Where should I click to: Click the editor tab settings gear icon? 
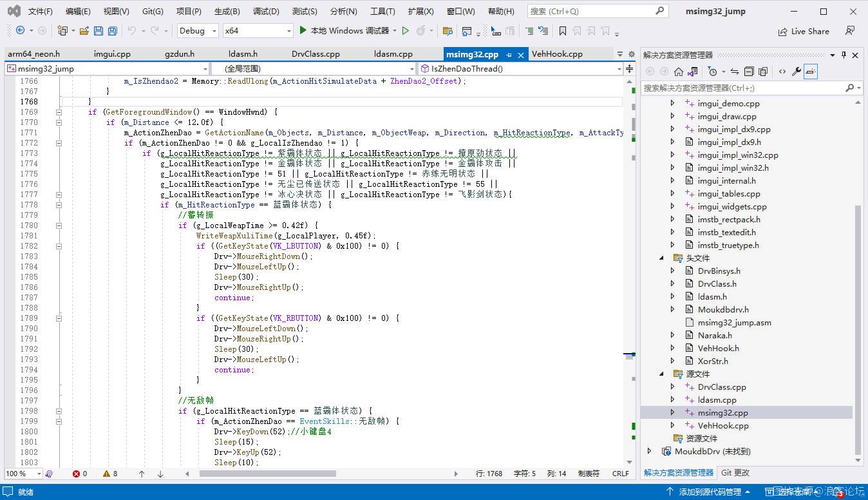point(631,54)
